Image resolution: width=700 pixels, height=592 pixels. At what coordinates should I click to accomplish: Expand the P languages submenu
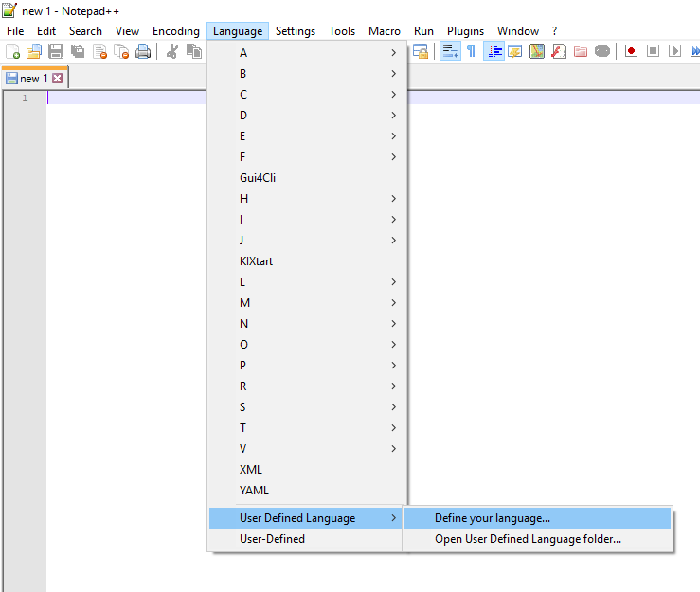(308, 366)
